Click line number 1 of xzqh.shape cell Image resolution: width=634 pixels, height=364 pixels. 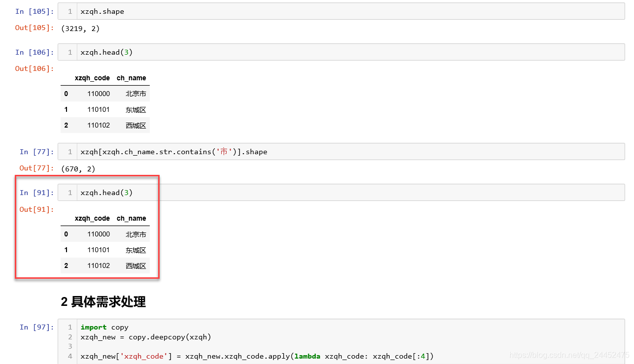(x=70, y=11)
